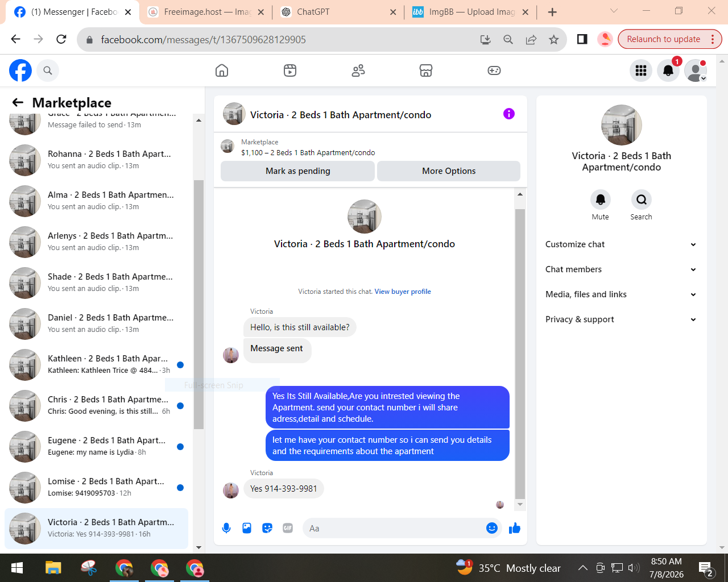Switch to the ChatGPT tab

coord(338,12)
